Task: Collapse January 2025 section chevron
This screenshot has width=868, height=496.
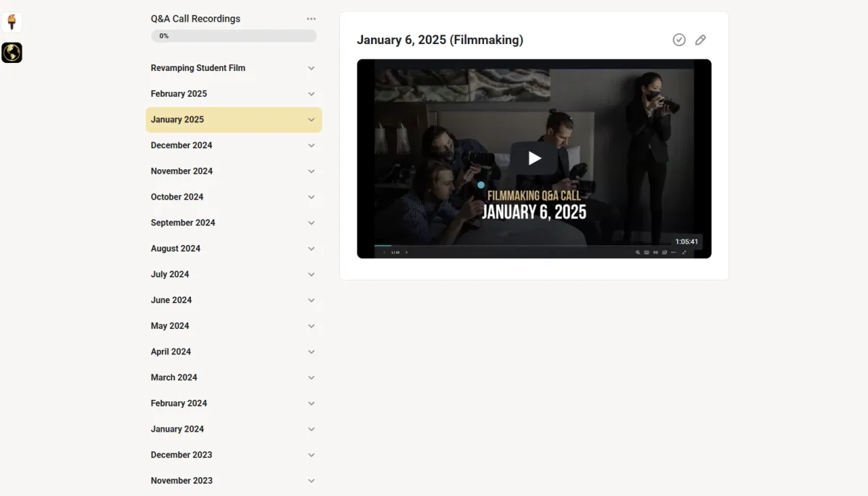Action: [x=311, y=120]
